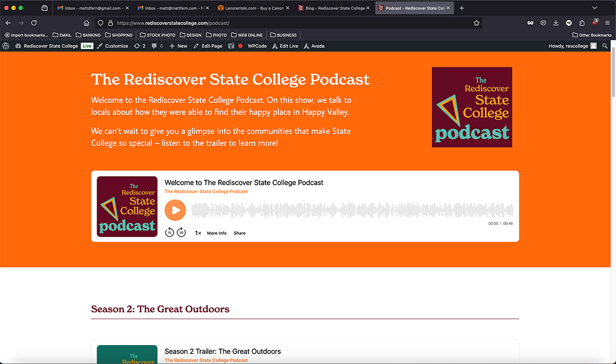Expand the Other Bookmarks folder
616x364 pixels.
(x=592, y=35)
